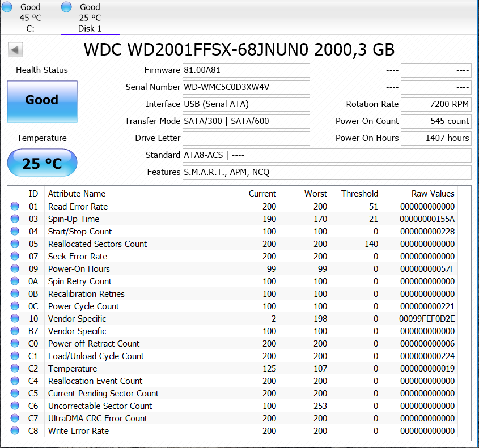Screen dimensions: 479x448
Task: Select the Disk 1 tab
Action: [90, 18]
